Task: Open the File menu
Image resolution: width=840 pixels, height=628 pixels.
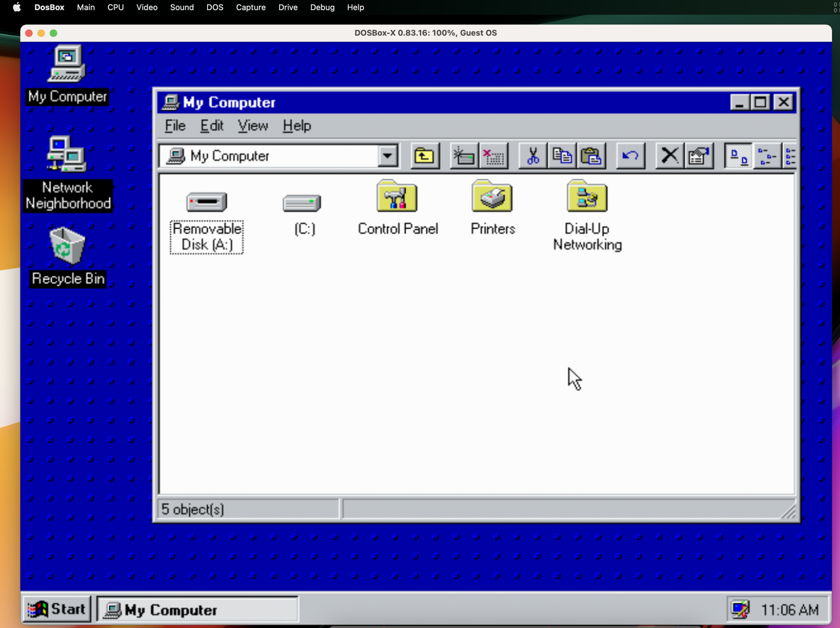Action: tap(175, 126)
